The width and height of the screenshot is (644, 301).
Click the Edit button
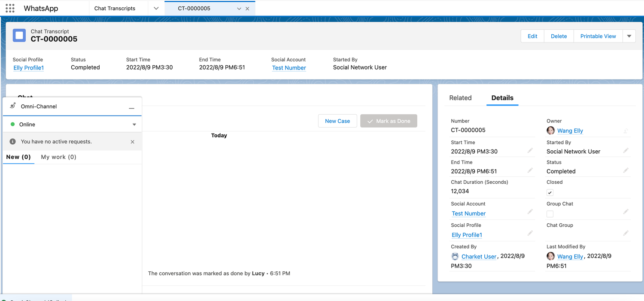click(532, 36)
